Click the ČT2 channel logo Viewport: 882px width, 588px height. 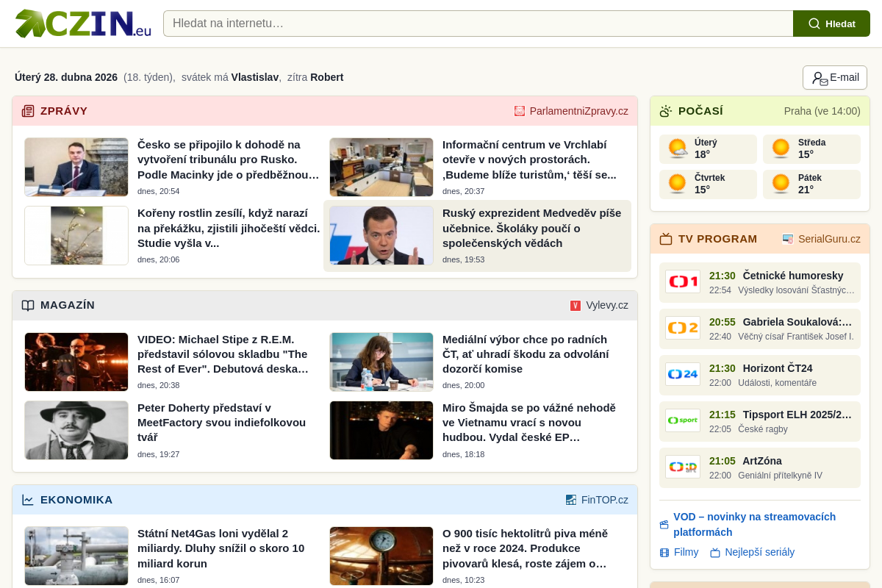683,328
